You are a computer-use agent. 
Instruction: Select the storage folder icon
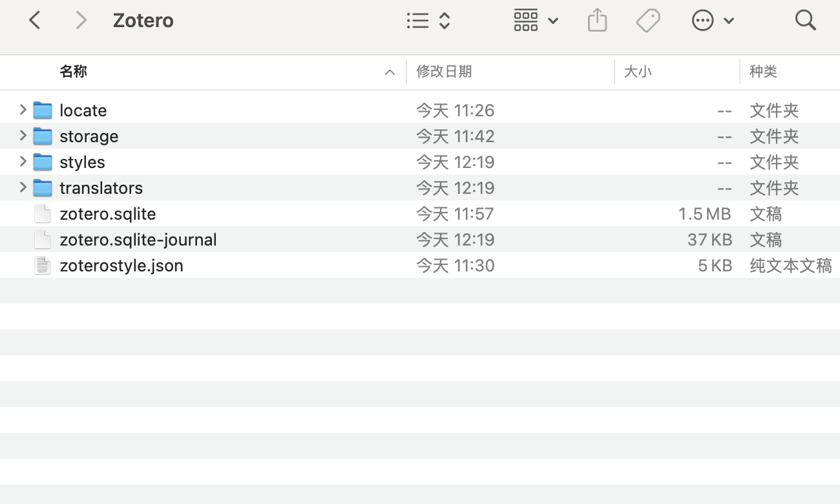pyautogui.click(x=43, y=136)
